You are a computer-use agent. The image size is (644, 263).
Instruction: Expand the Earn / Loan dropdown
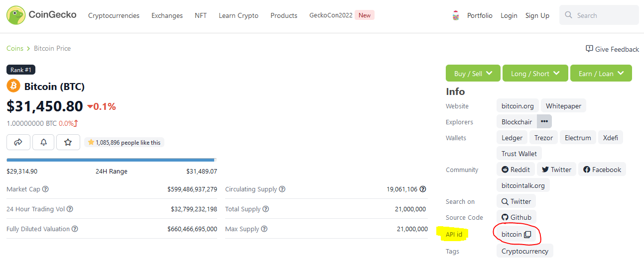tap(601, 73)
